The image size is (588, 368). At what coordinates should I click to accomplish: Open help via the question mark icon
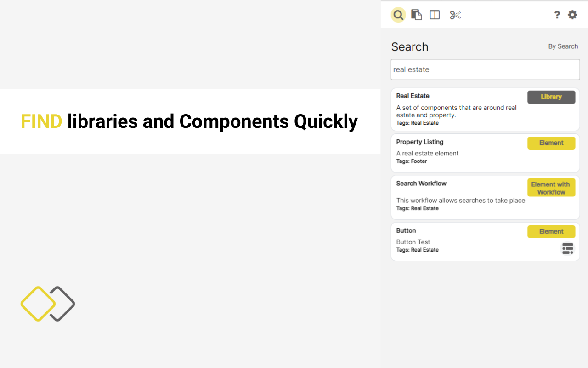point(557,15)
